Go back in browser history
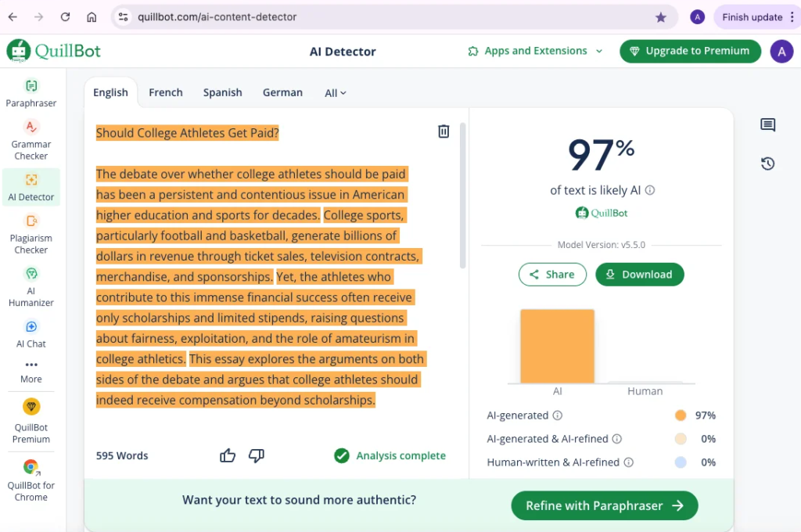This screenshot has height=532, width=801. point(13,17)
